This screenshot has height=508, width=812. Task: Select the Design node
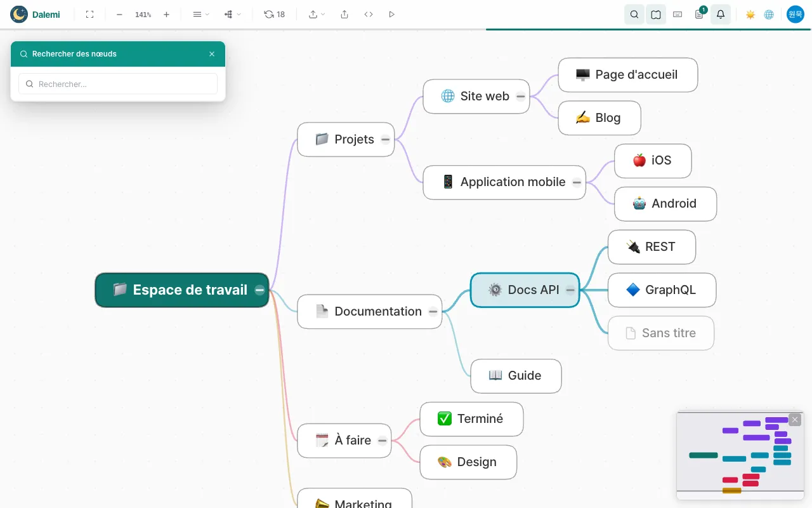(468, 462)
